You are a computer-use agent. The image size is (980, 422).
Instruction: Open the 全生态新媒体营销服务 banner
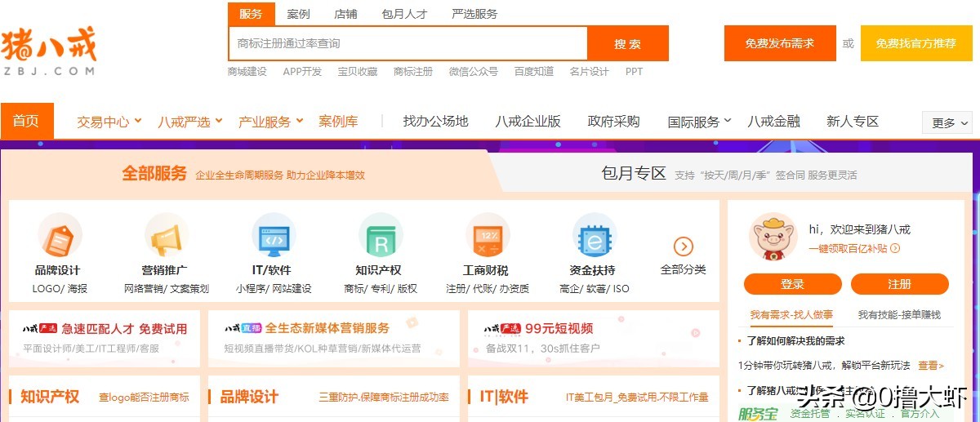[334, 338]
